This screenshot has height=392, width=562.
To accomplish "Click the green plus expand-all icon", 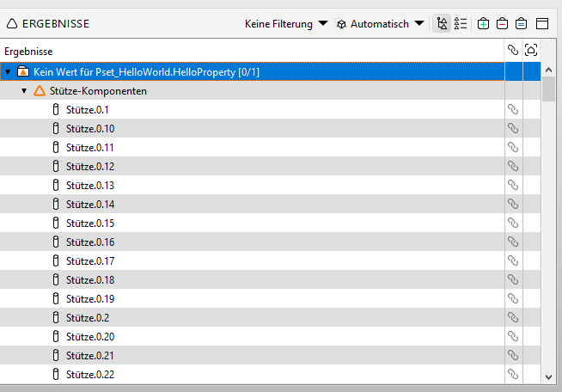I will pyautogui.click(x=483, y=24).
